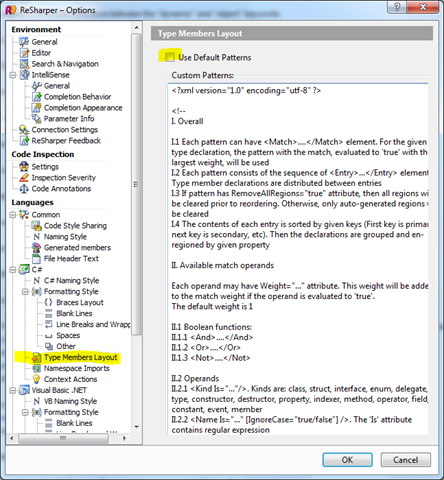Click the tree vertical scrollbar thumb
This screenshot has height=480, width=444.
136,184
